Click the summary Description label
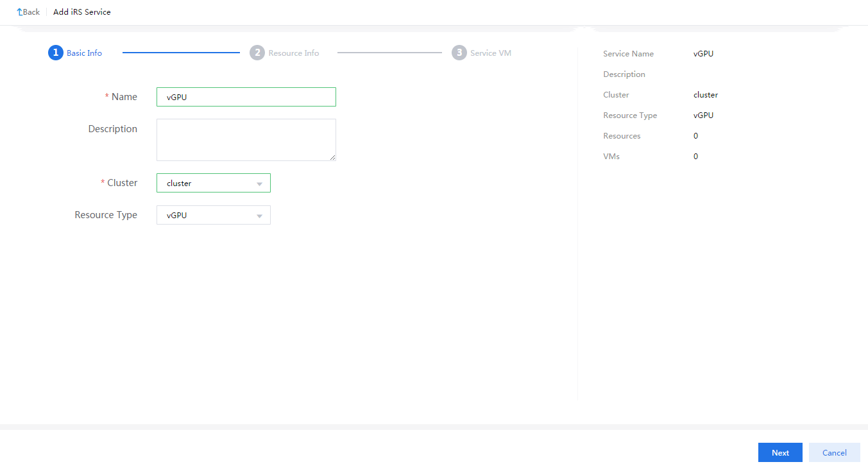 coord(624,74)
